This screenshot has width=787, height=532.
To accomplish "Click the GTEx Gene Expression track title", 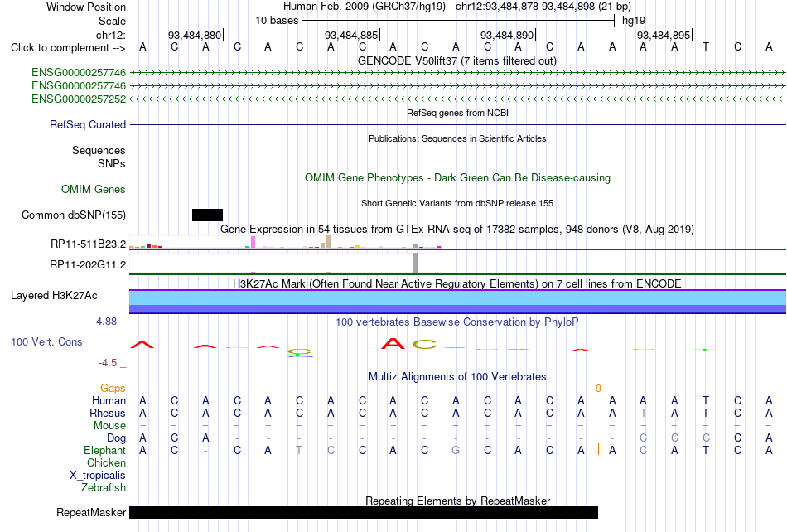I will point(457,230).
